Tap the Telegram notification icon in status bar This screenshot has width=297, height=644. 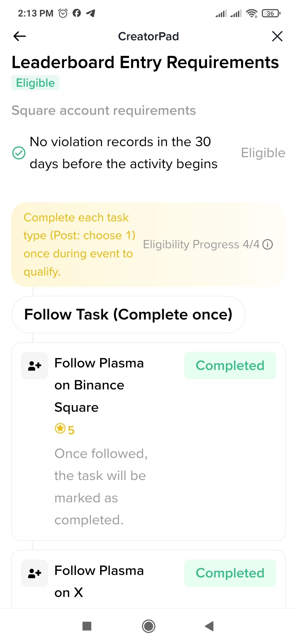coord(90,13)
